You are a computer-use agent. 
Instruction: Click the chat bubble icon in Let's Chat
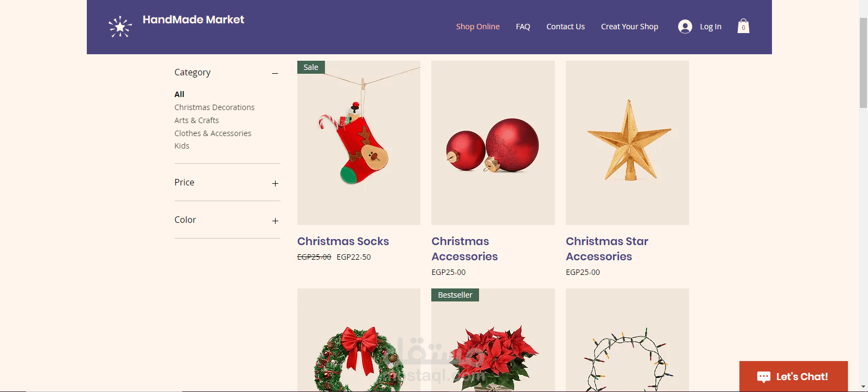[x=764, y=377]
